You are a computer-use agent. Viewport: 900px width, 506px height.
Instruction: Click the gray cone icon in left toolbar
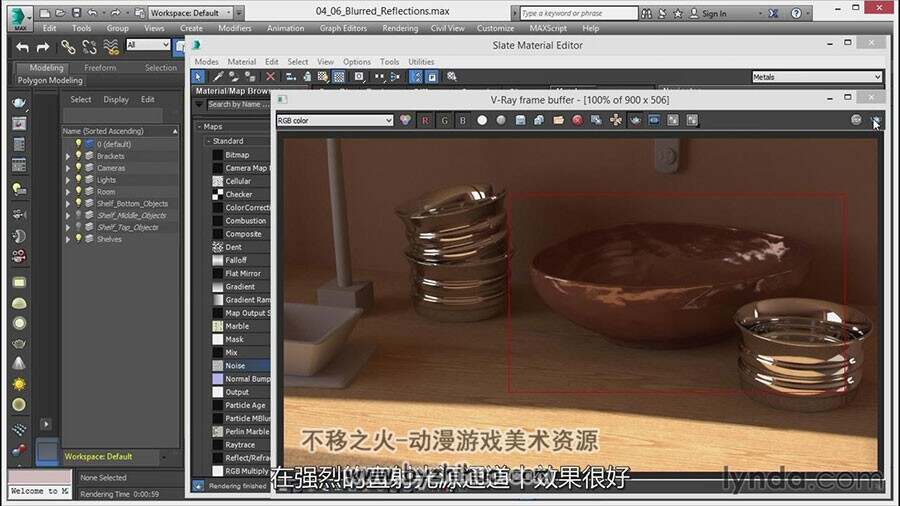click(x=19, y=363)
